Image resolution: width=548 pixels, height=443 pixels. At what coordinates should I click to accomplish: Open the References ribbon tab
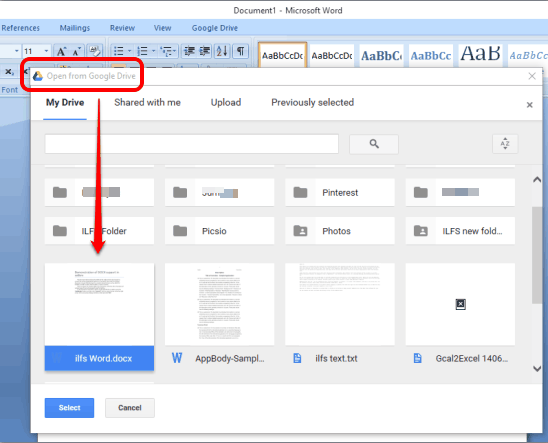pyautogui.click(x=21, y=28)
